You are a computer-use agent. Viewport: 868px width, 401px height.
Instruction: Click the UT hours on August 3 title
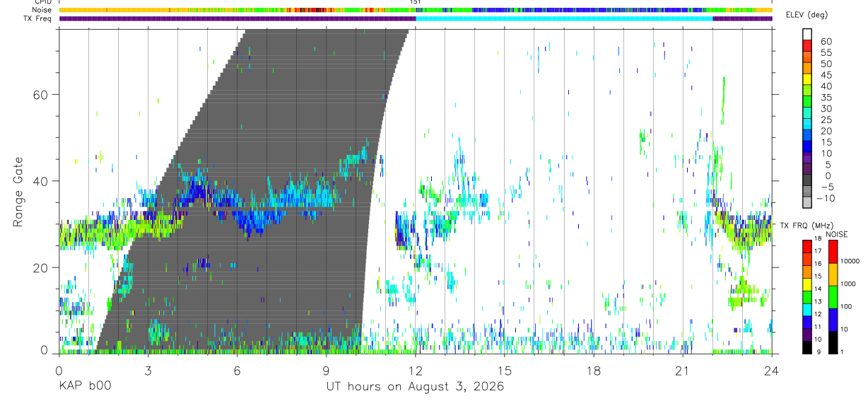coord(415,386)
